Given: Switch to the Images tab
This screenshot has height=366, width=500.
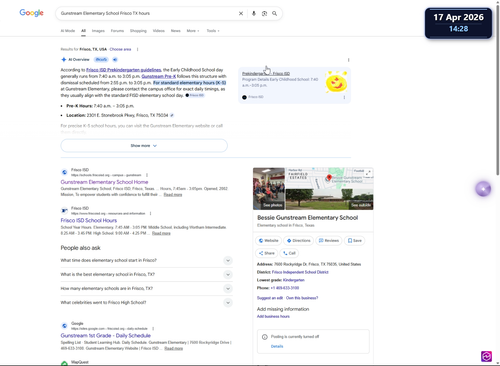Looking at the screenshot, I should [x=98, y=31].
